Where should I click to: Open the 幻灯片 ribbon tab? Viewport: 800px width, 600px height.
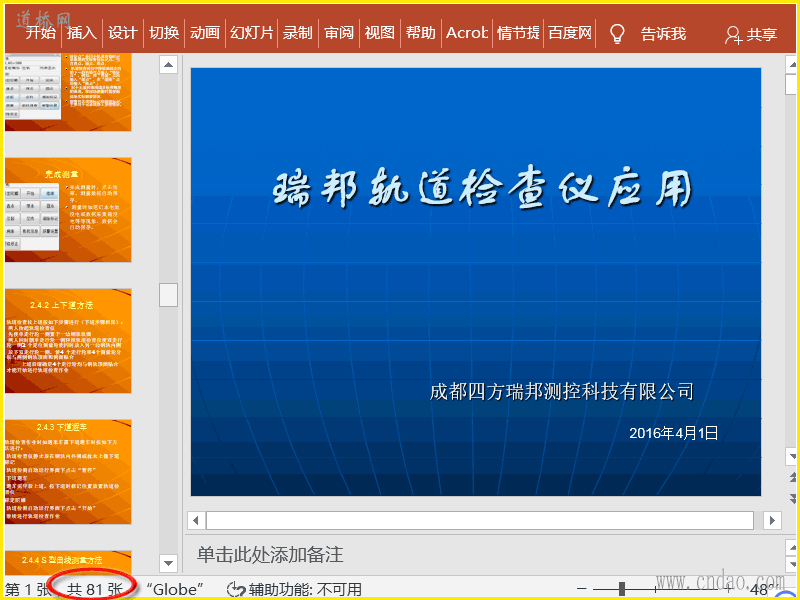coord(252,33)
